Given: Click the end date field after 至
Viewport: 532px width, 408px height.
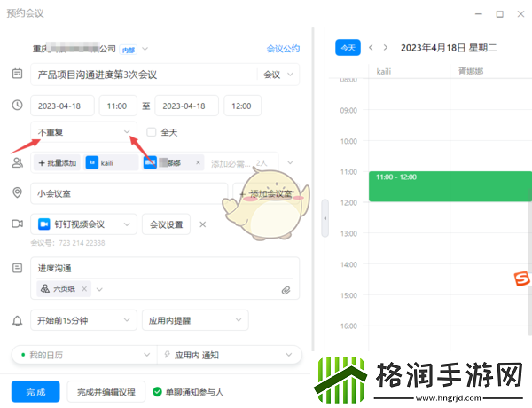Looking at the screenshot, I should tap(186, 106).
